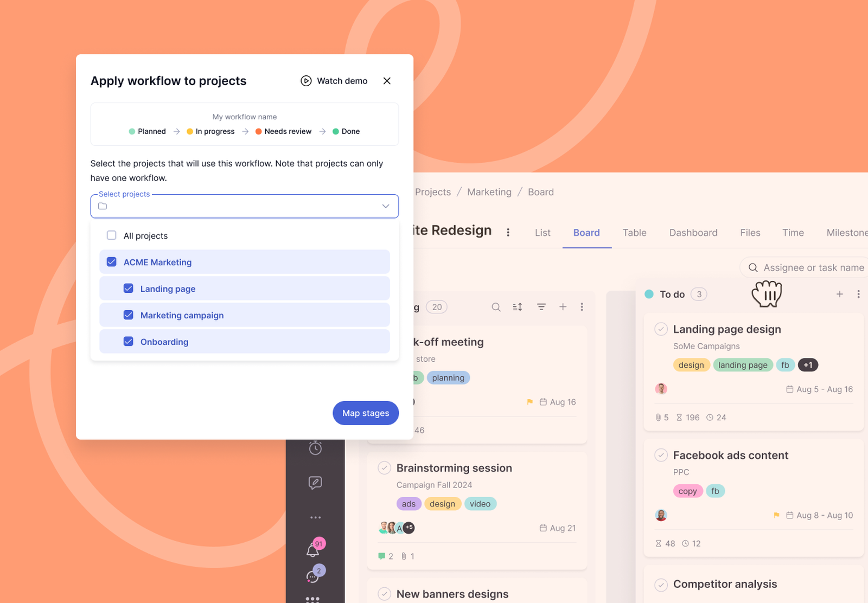Image resolution: width=868 pixels, height=603 pixels.
Task: Open project options menu beside Redesign title
Action: tap(508, 232)
